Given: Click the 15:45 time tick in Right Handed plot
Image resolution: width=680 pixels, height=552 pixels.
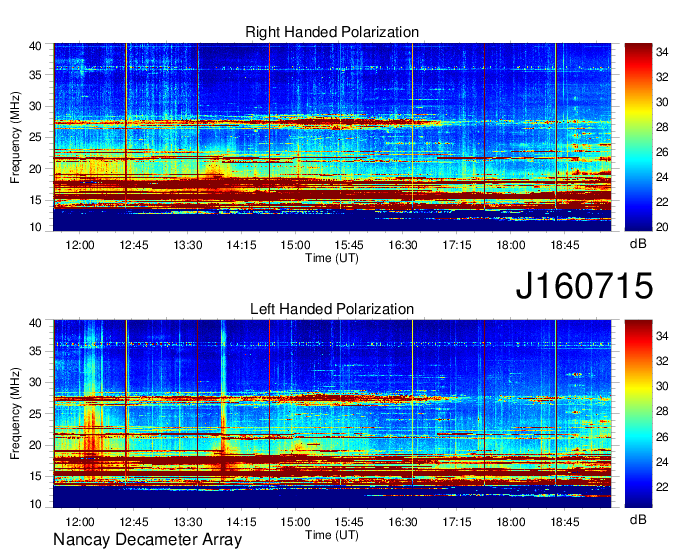Looking at the screenshot, I should pyautogui.click(x=349, y=245).
